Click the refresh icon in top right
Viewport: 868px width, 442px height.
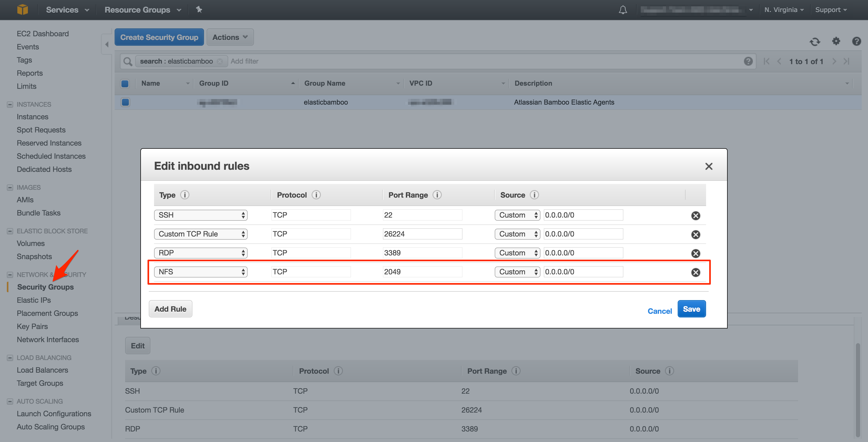[x=815, y=42]
